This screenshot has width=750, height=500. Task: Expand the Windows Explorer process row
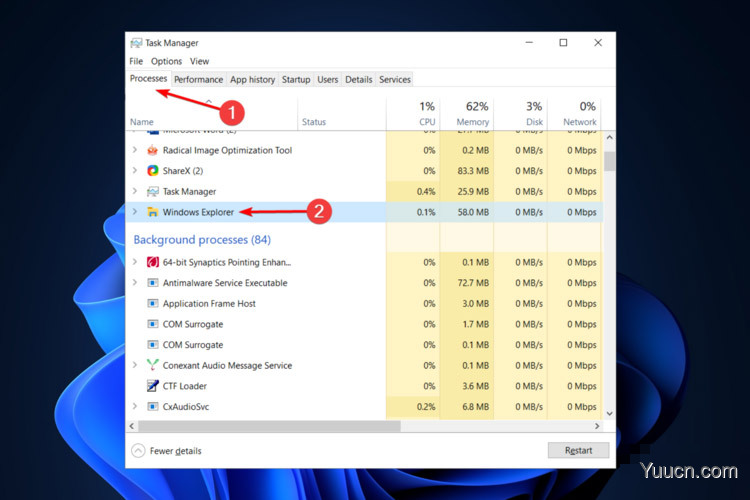(135, 212)
